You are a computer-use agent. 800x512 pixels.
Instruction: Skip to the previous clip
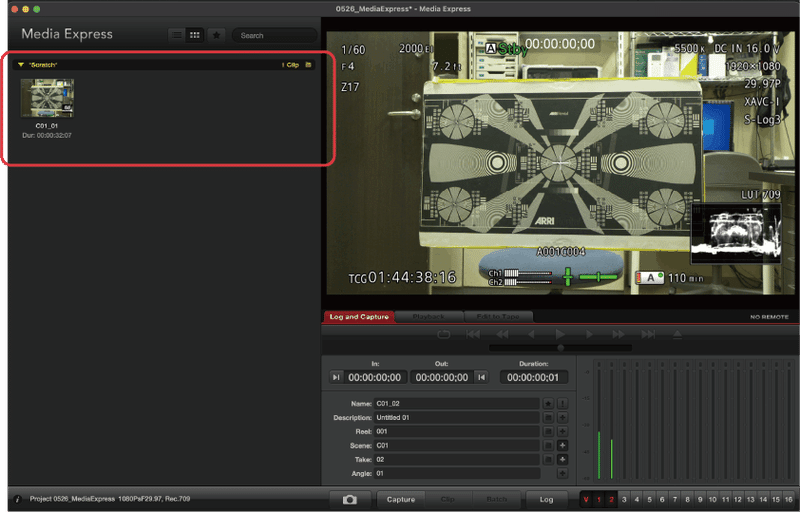(x=473, y=335)
